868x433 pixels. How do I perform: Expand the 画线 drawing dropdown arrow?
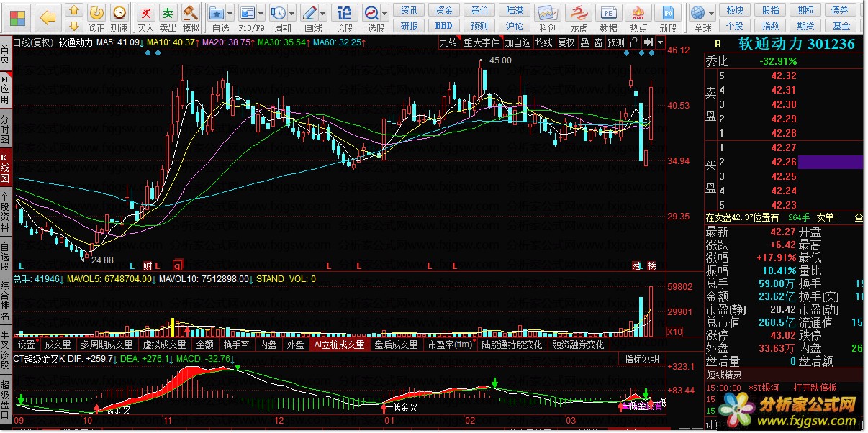tap(325, 14)
